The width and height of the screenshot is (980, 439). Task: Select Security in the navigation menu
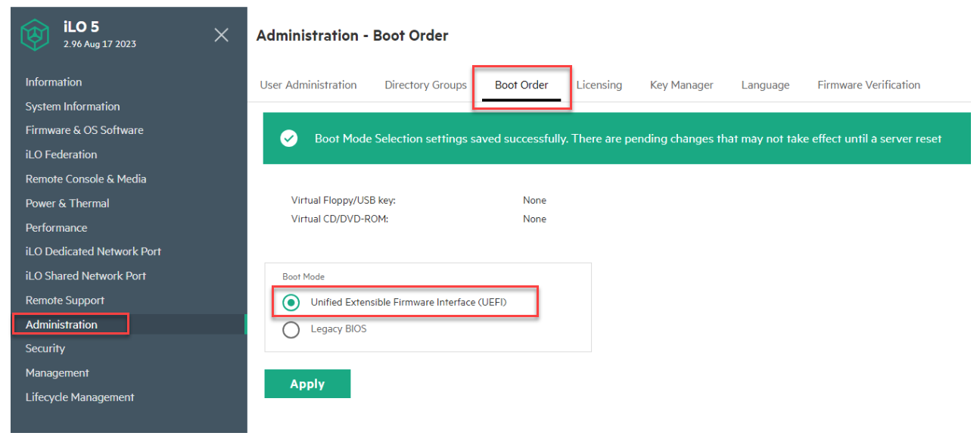(x=45, y=349)
